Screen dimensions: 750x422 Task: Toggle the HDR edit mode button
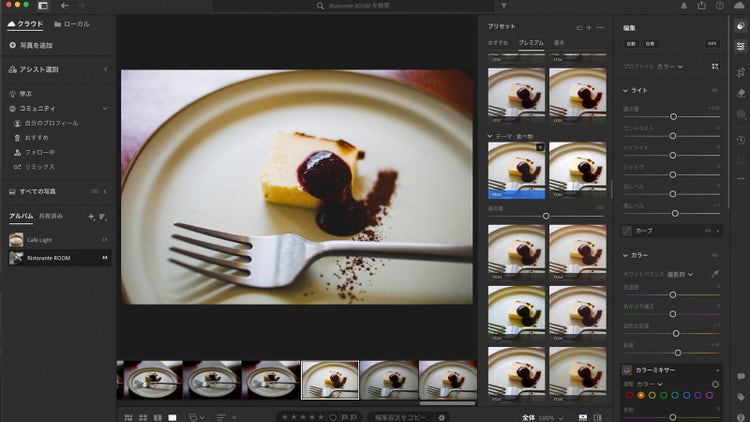pyautogui.click(x=712, y=44)
